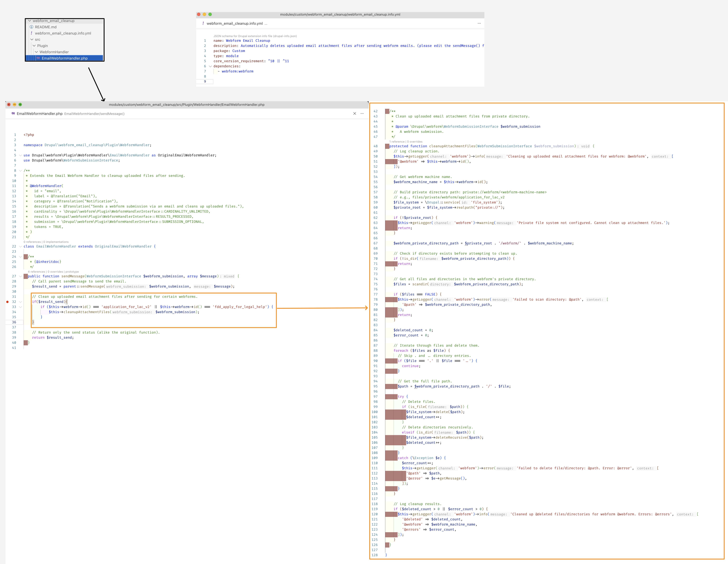Collapse the src folder
Image resolution: width=728 pixels, height=564 pixels.
pyautogui.click(x=32, y=39)
